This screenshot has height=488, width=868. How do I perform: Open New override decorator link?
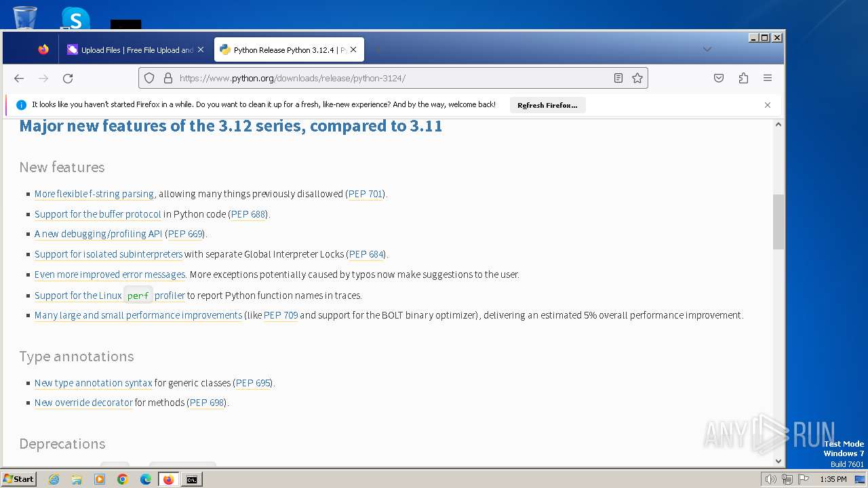click(x=83, y=403)
